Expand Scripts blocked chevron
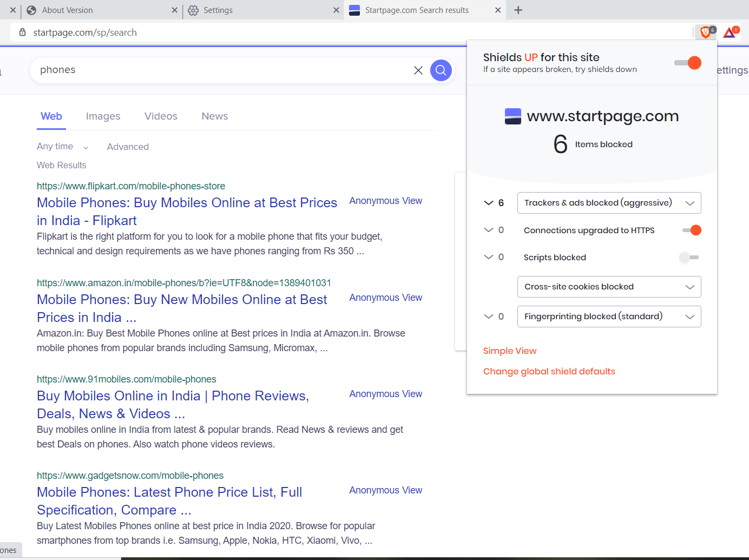 tap(489, 257)
